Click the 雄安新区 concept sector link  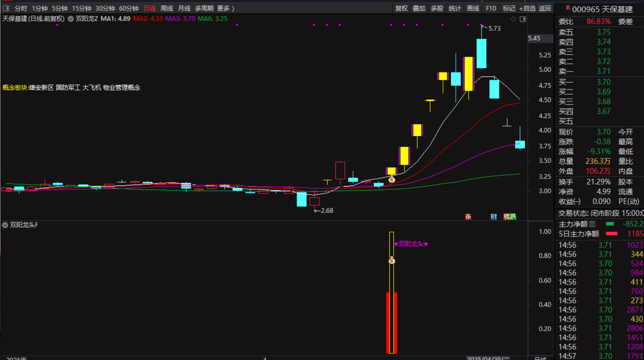[x=41, y=88]
